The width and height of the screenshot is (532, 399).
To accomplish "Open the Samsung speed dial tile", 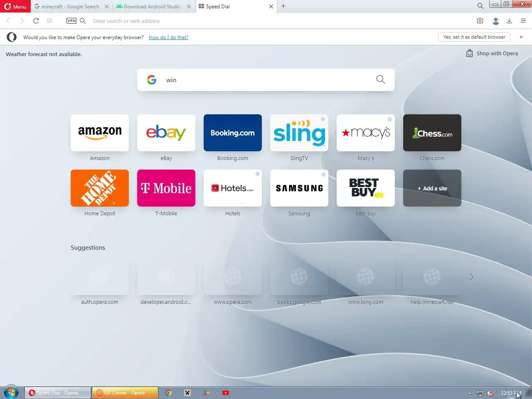I will (299, 188).
